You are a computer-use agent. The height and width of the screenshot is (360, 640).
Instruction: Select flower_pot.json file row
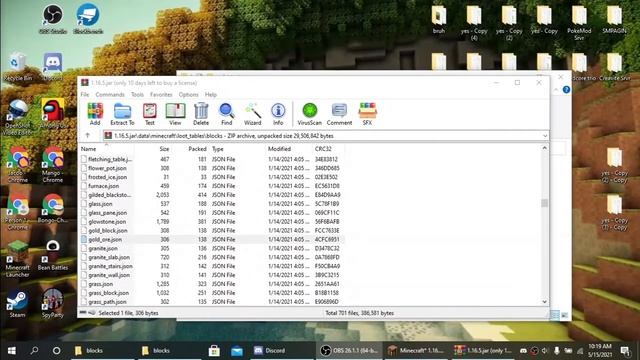[211, 168]
